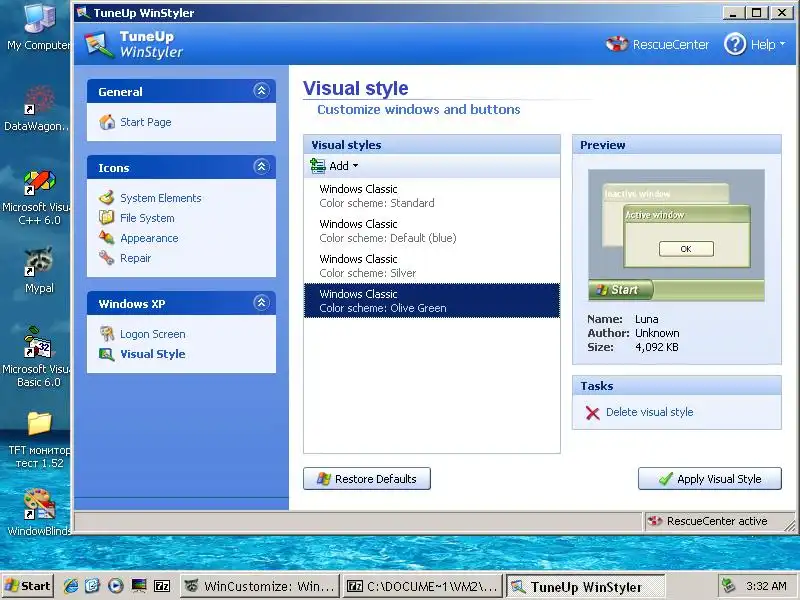Screen dimensions: 800x600
Task: Click TuneUp WinStyler taskbar button
Action: (x=585, y=586)
